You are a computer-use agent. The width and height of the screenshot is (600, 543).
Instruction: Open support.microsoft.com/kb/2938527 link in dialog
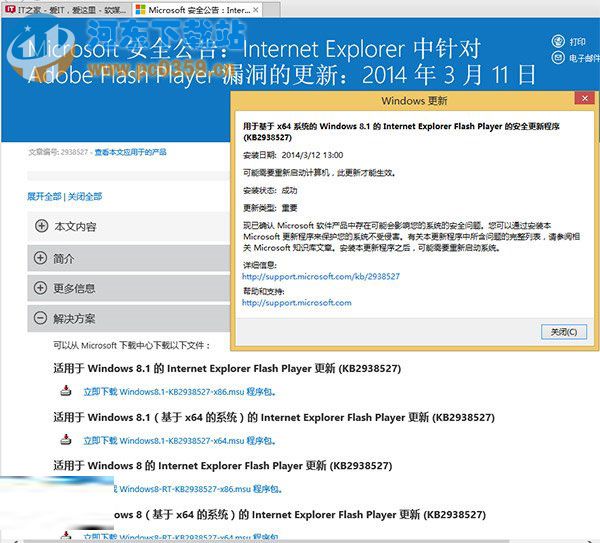[x=321, y=276]
